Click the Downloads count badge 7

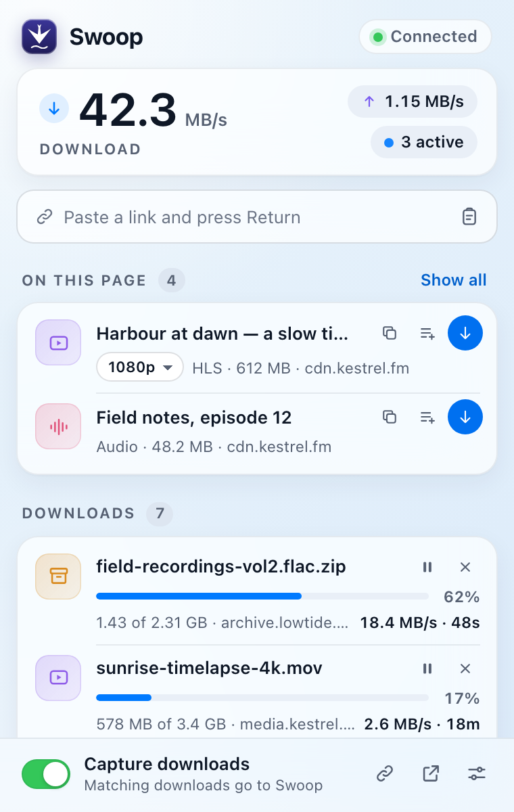pyautogui.click(x=160, y=514)
